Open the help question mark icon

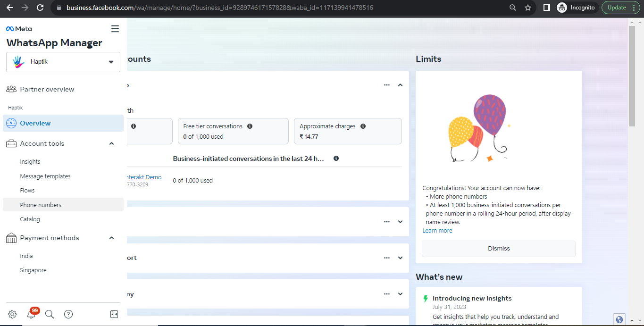[x=68, y=314]
